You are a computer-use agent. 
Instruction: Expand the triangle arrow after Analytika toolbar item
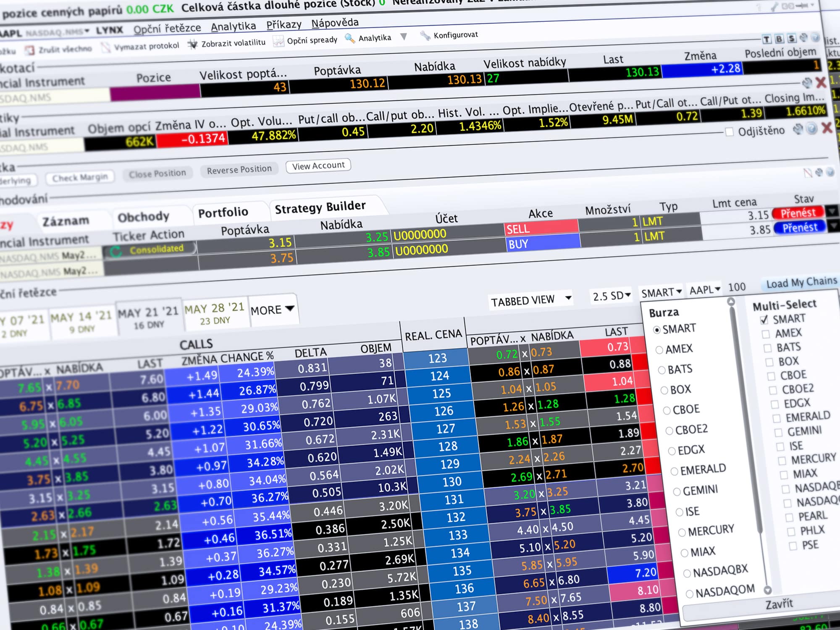(404, 37)
